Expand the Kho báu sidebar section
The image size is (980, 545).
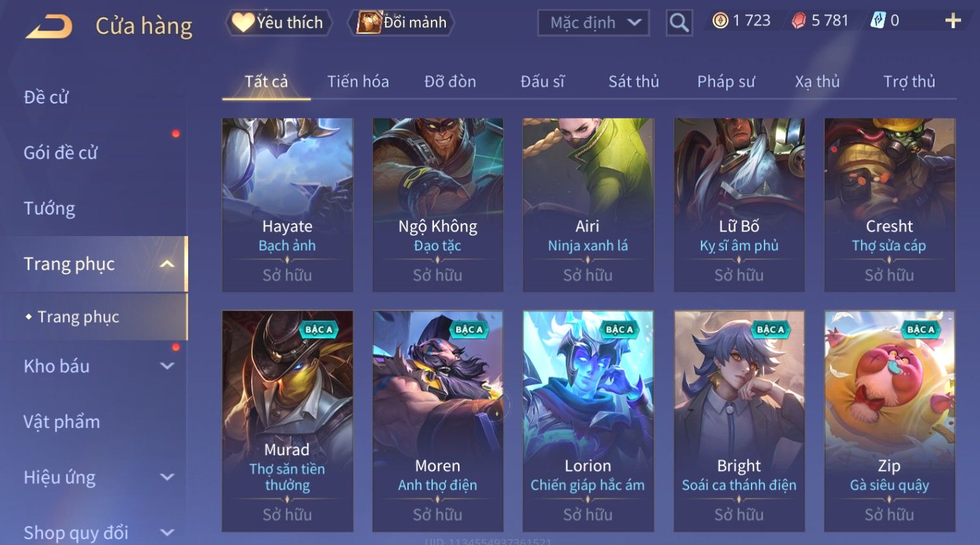click(x=167, y=366)
